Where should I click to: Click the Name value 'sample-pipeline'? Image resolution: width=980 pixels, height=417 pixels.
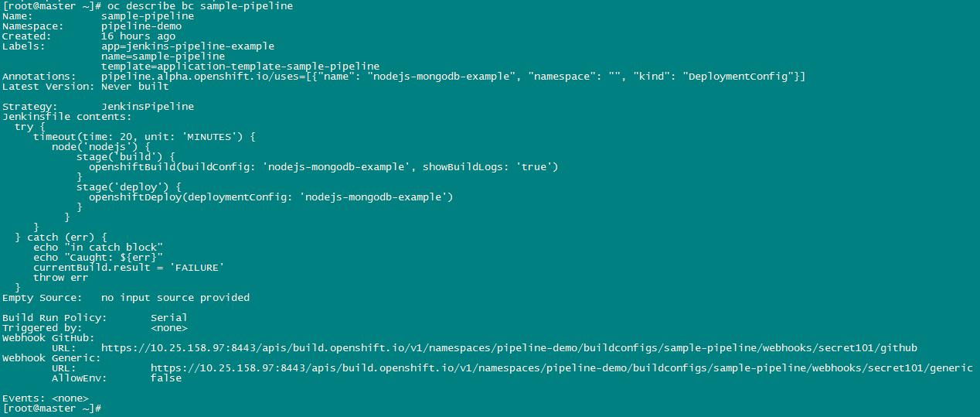coord(148,15)
